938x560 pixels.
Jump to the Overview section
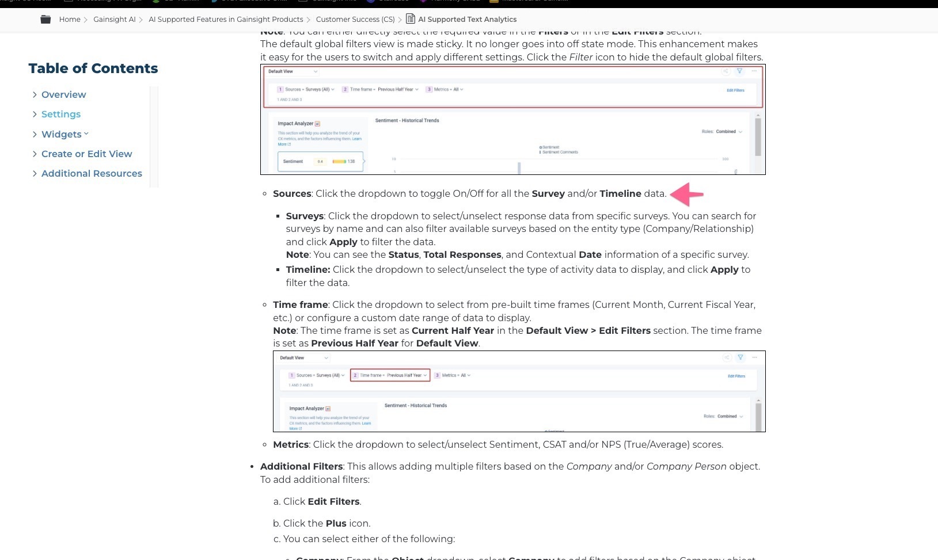pyautogui.click(x=63, y=94)
